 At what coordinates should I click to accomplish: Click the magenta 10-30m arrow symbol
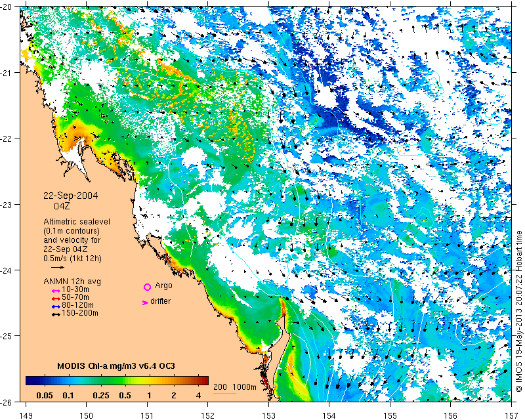click(x=56, y=291)
